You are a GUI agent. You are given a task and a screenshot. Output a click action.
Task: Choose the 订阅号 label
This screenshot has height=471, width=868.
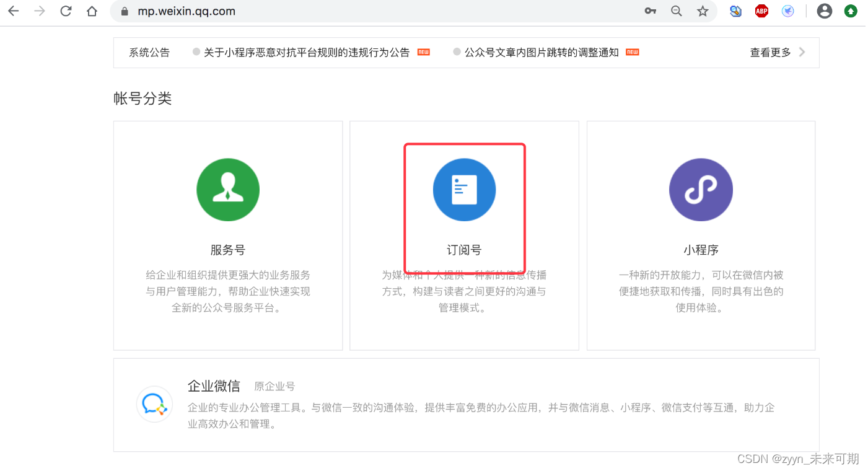tap(464, 250)
